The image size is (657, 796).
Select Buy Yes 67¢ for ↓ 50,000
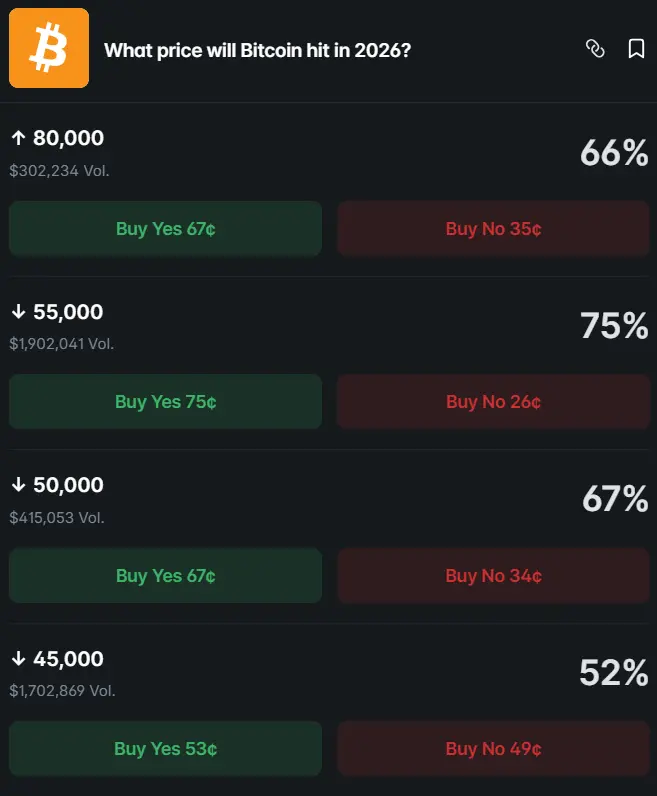pos(165,576)
